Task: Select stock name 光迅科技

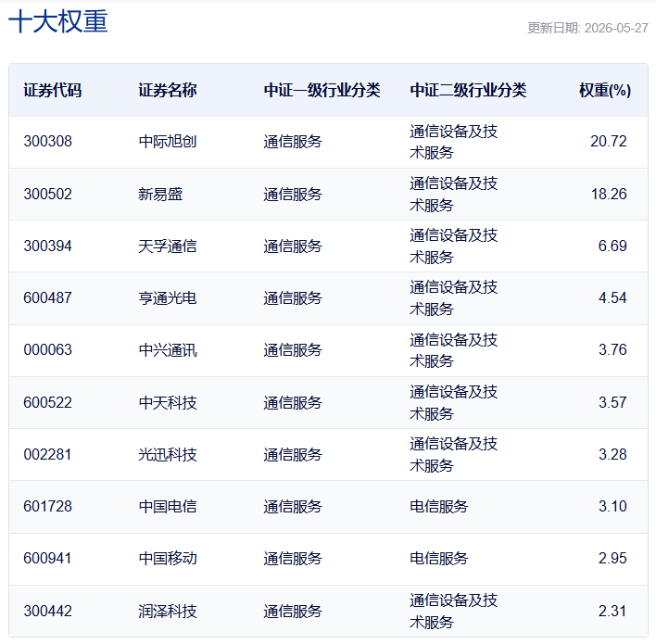Action: (x=168, y=454)
